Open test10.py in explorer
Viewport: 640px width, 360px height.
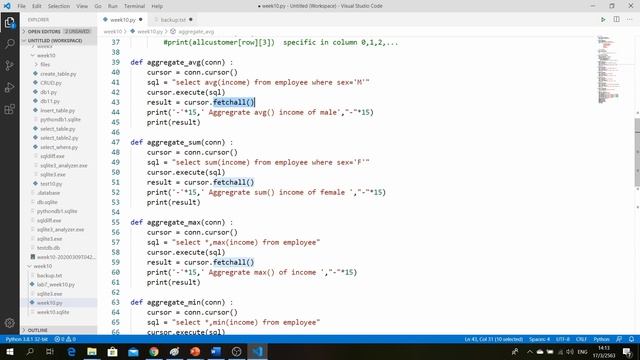pyautogui.click(x=51, y=184)
